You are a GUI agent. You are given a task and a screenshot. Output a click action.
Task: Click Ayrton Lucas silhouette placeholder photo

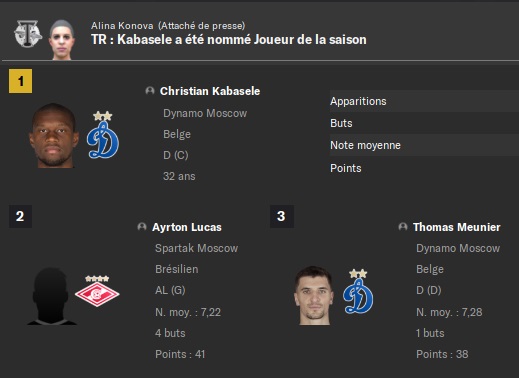coord(52,296)
